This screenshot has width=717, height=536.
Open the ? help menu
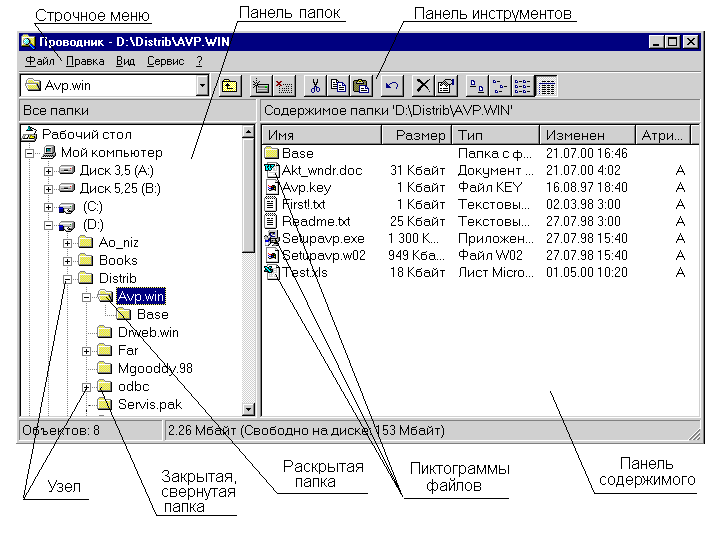pyautogui.click(x=199, y=61)
